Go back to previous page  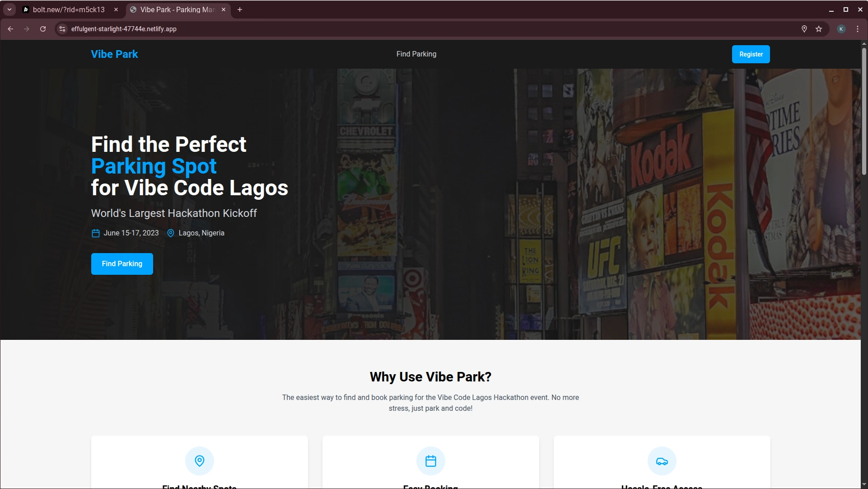coord(10,29)
